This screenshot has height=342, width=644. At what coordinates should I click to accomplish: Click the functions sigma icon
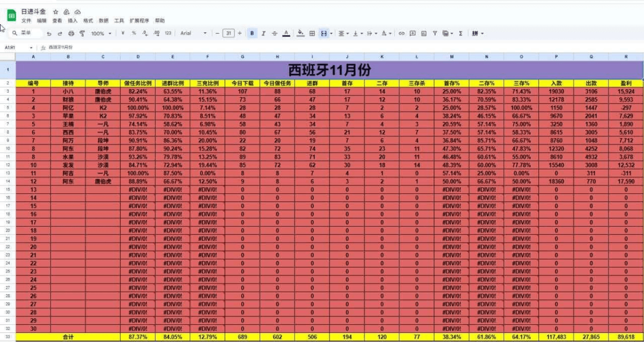460,33
